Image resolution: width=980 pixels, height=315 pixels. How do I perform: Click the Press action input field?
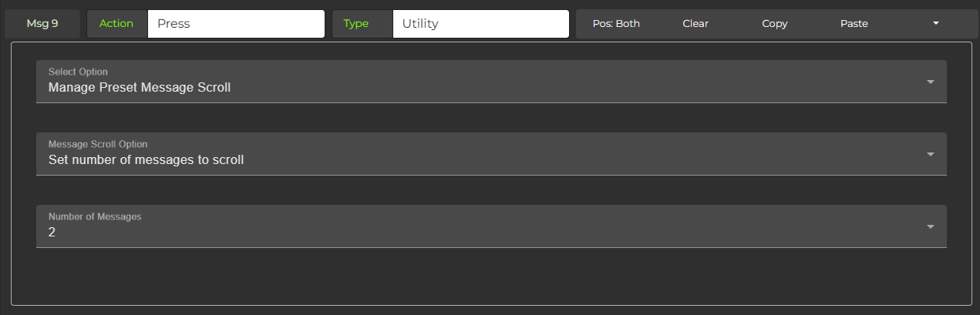tap(235, 24)
